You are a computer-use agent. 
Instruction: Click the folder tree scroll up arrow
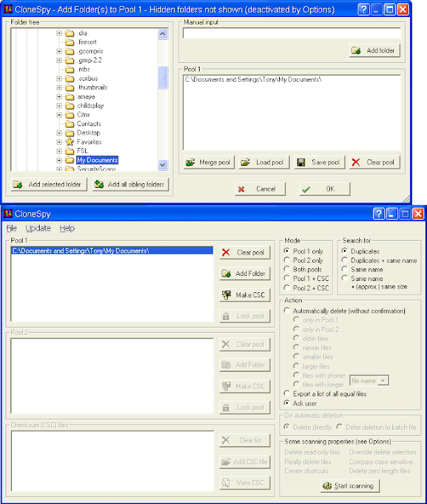click(x=162, y=34)
